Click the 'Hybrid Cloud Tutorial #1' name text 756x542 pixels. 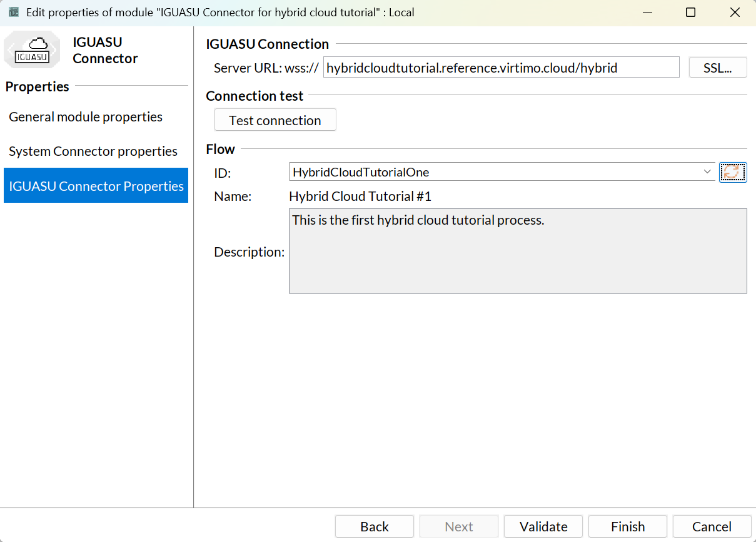360,197
